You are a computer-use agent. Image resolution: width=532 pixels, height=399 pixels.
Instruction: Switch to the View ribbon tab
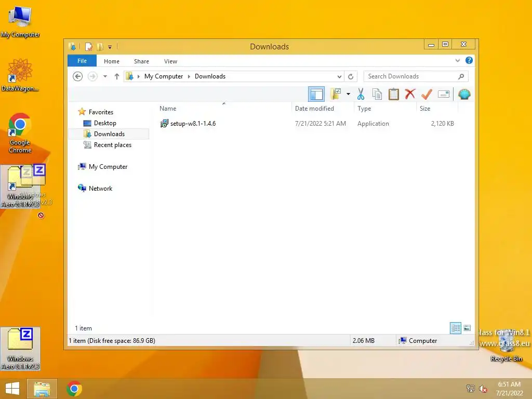pos(170,61)
